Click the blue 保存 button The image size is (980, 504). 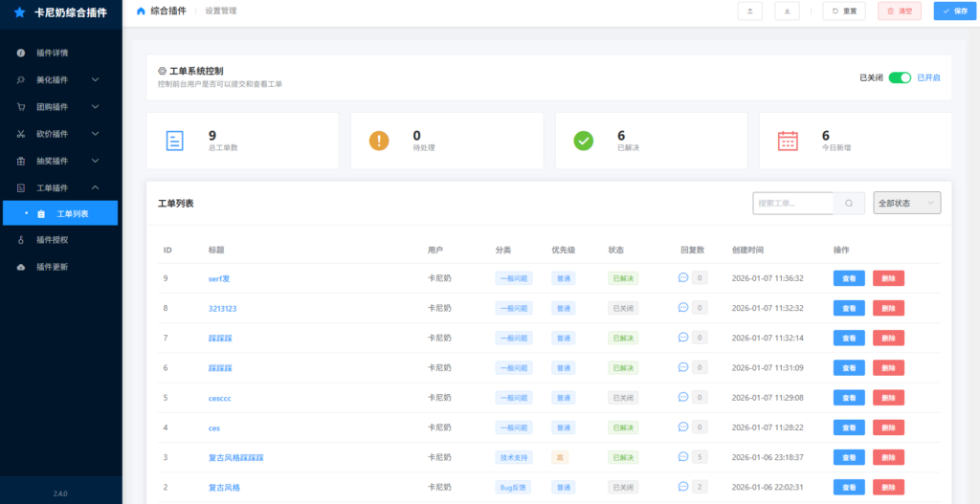coord(954,11)
